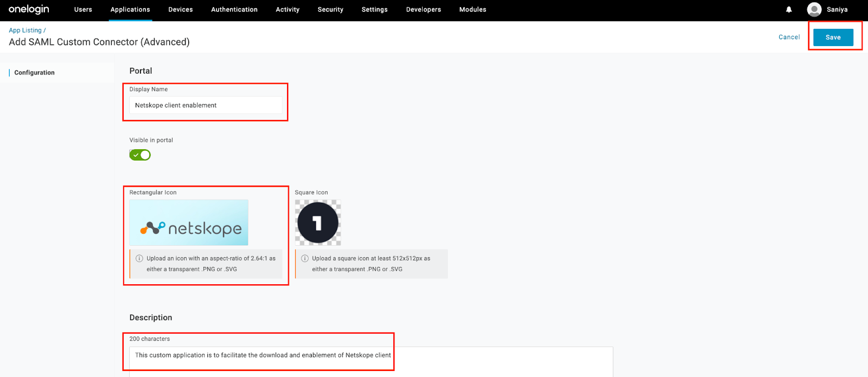
Task: Click the info icon under Square Icon
Action: [x=305, y=258]
